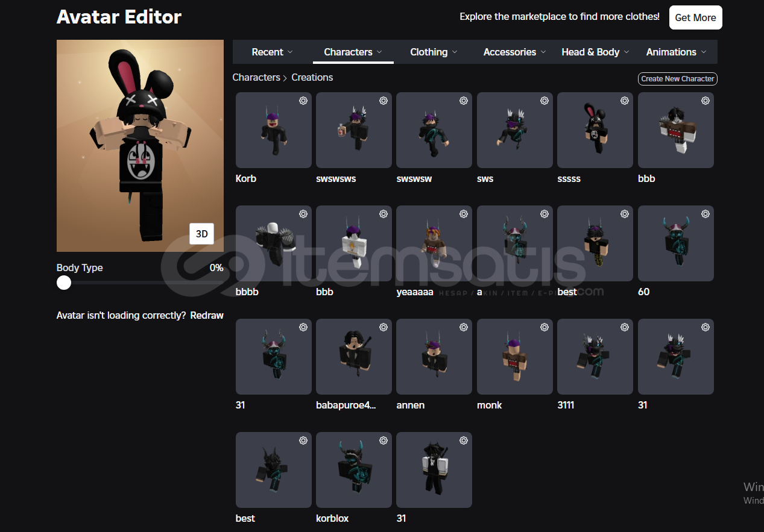This screenshot has height=532, width=764.
Task: Open the gear menu for swswsw
Action: pos(464,101)
